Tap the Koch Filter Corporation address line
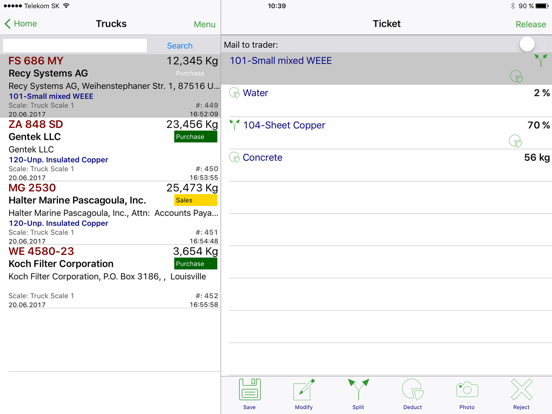552x414 pixels. 107,277
